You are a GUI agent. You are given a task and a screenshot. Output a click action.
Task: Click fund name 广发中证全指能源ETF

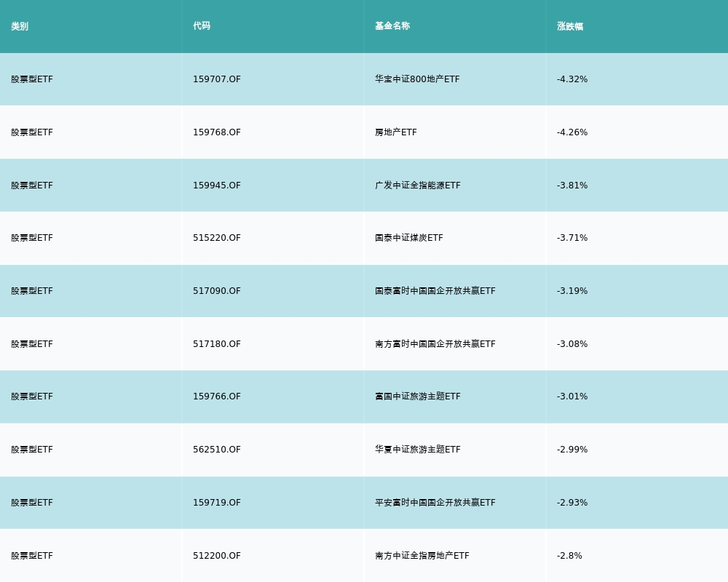pos(418,186)
